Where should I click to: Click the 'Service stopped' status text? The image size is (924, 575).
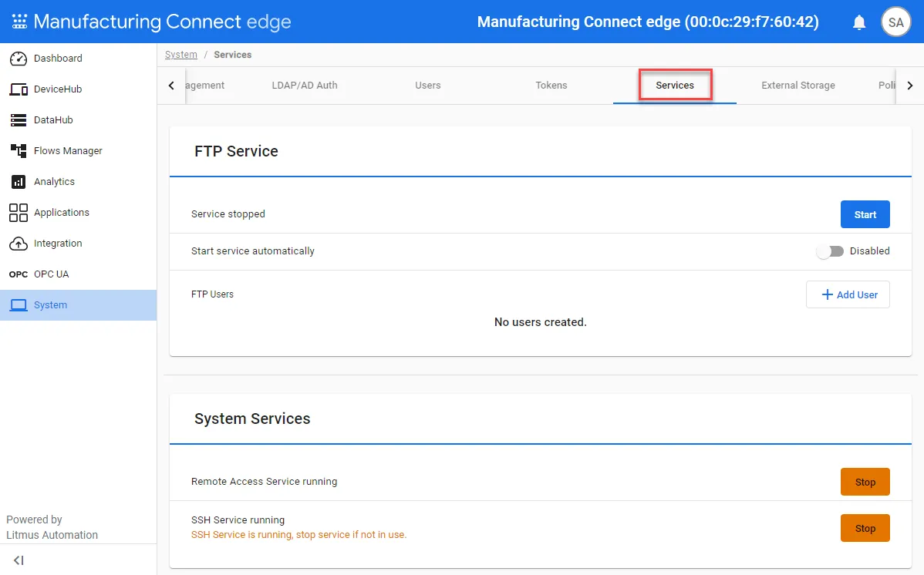click(x=228, y=214)
